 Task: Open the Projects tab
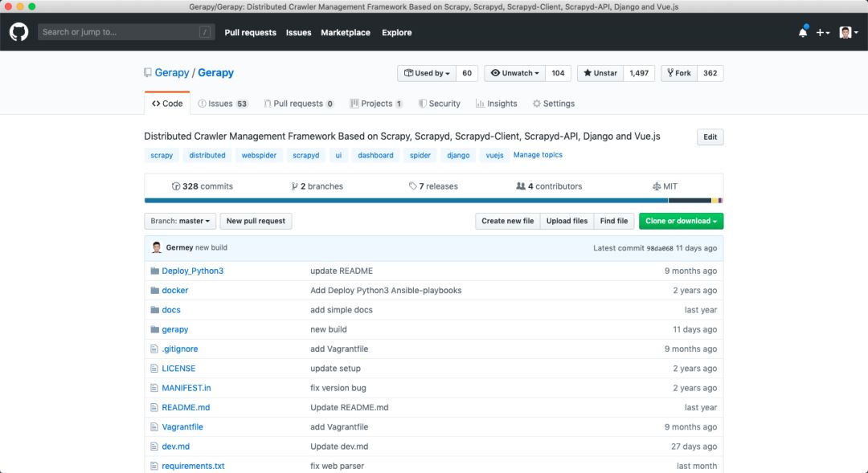tap(376, 104)
